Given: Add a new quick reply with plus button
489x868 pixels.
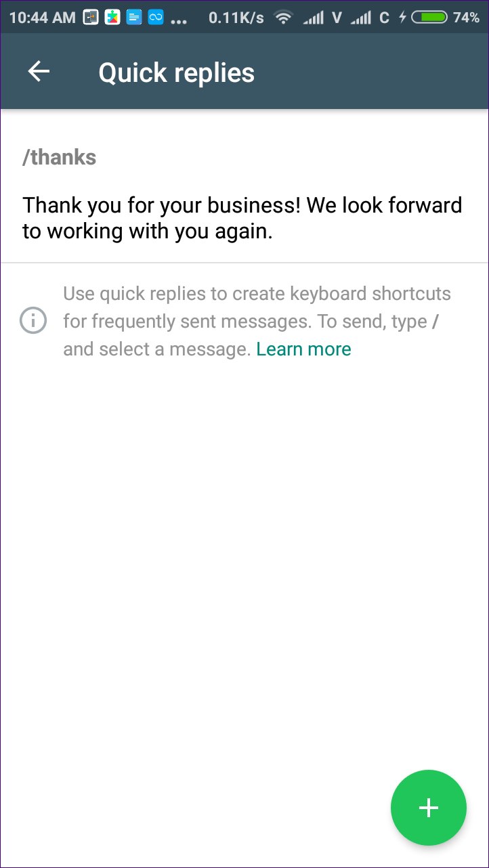Looking at the screenshot, I should (429, 808).
